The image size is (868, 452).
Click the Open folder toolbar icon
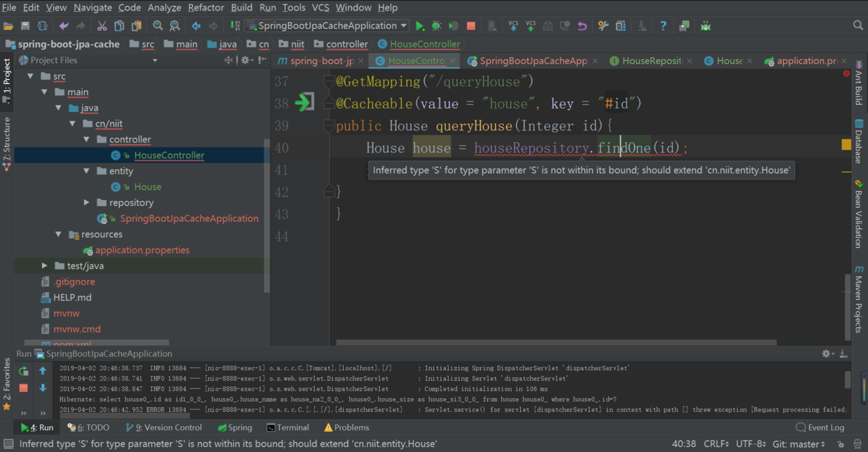click(8, 26)
